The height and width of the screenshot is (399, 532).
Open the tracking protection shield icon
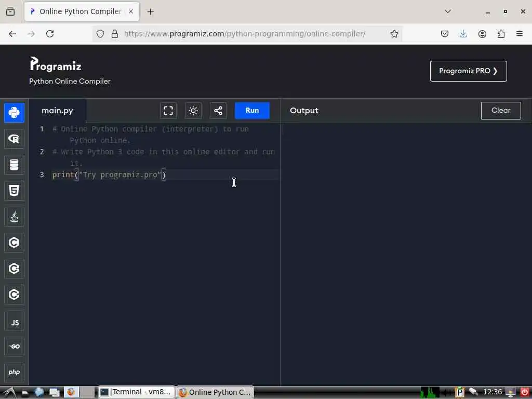click(x=100, y=34)
